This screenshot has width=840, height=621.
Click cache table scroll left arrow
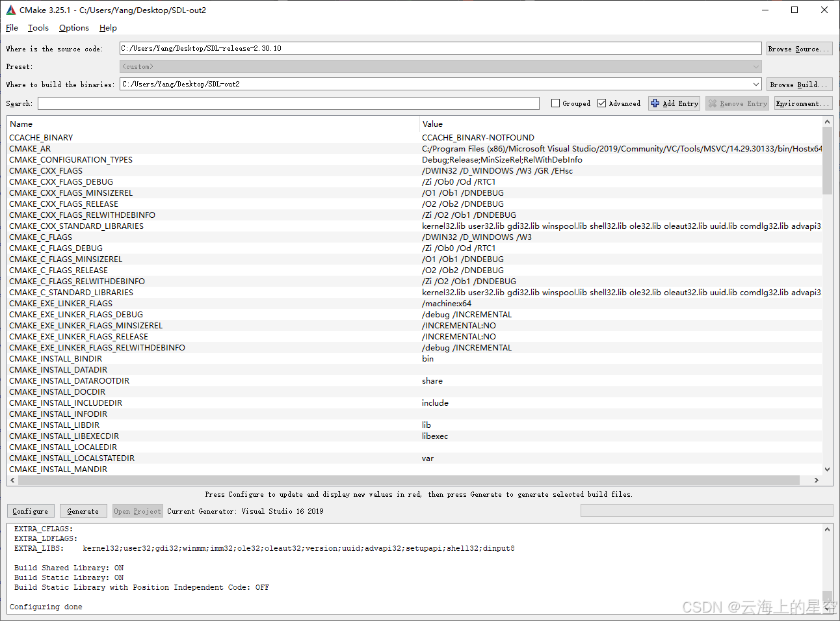[12, 480]
